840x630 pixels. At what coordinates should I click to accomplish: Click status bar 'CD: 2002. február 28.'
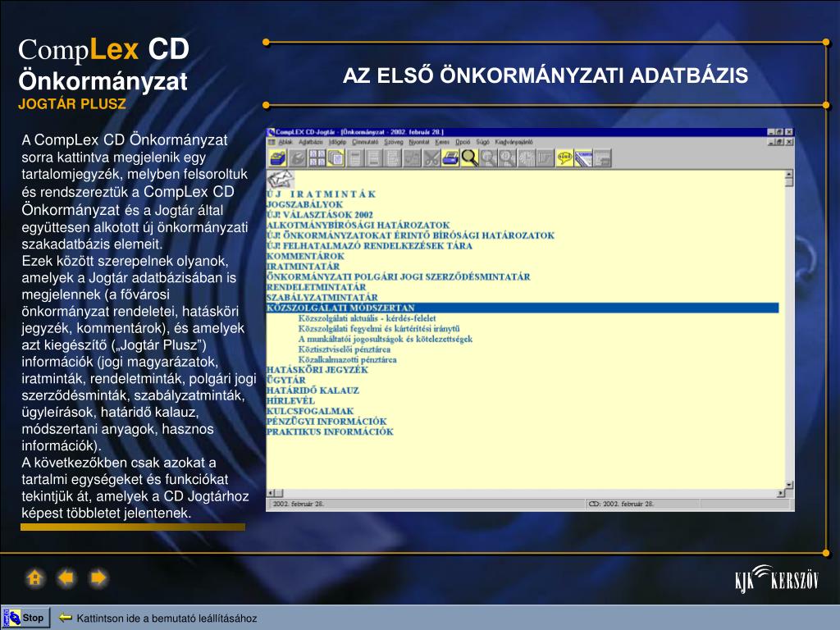pos(622,504)
